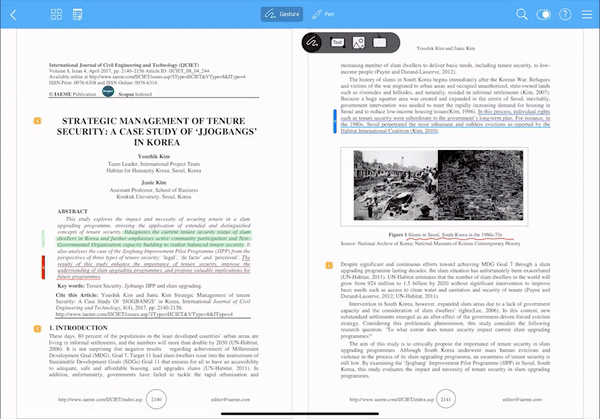Image resolution: width=600 pixels, height=419 pixels.
Task: Open the help question mark icon
Action: [565, 15]
